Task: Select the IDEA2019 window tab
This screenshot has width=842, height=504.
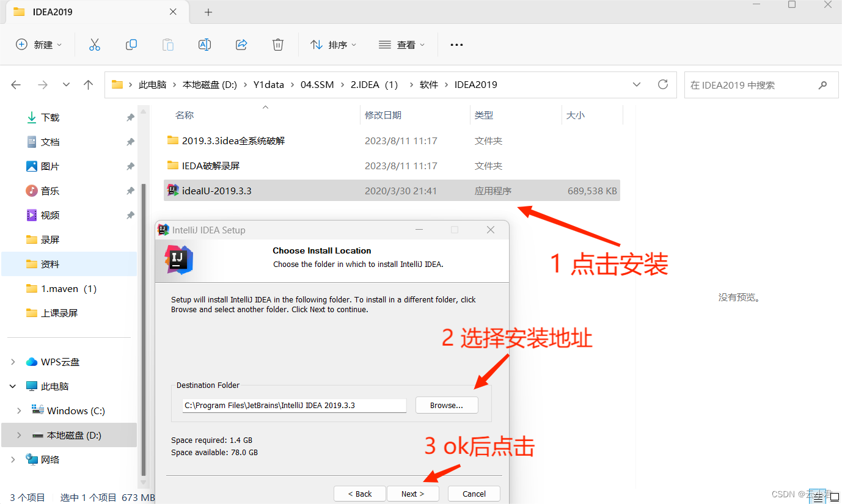Action: [x=96, y=12]
